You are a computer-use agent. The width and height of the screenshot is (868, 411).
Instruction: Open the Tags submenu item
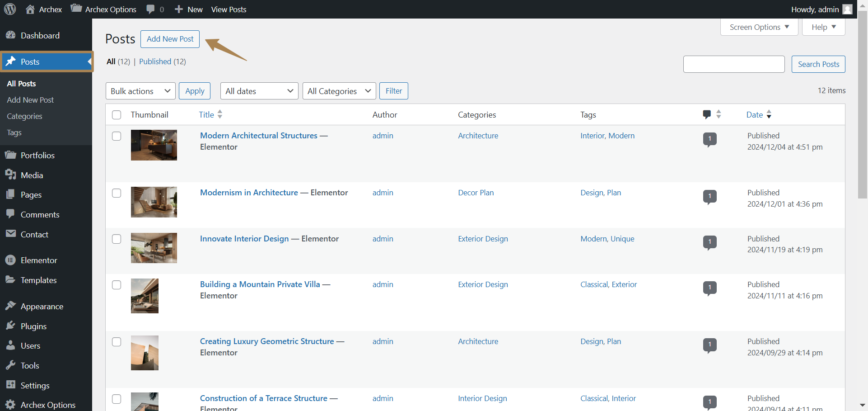point(14,132)
